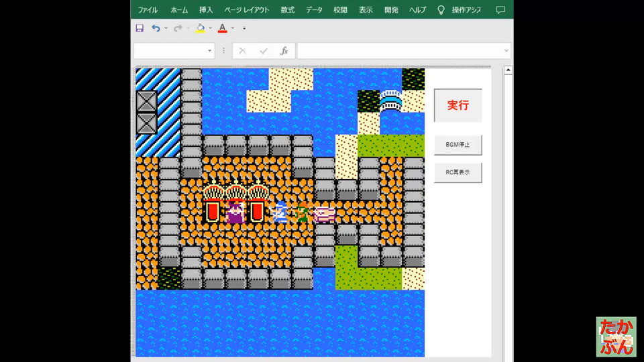Click the green party member sprite
The width and height of the screenshot is (644, 362).
click(303, 212)
